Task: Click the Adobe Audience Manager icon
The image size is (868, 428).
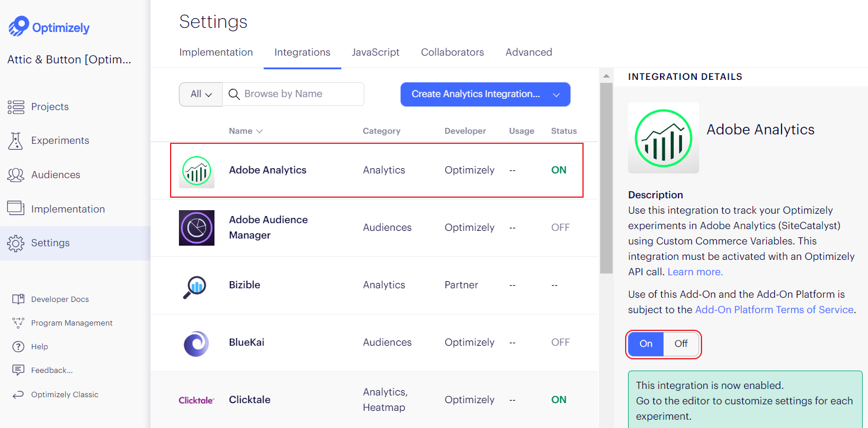Action: 197,227
